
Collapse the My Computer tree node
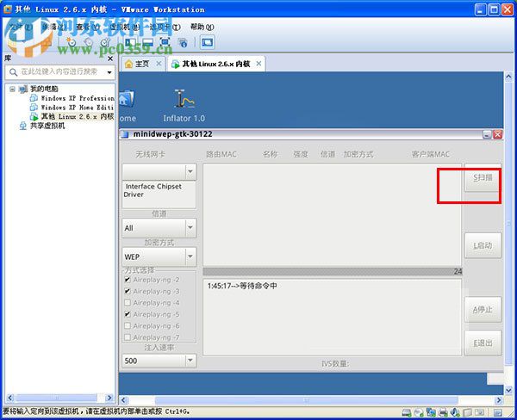[12, 89]
